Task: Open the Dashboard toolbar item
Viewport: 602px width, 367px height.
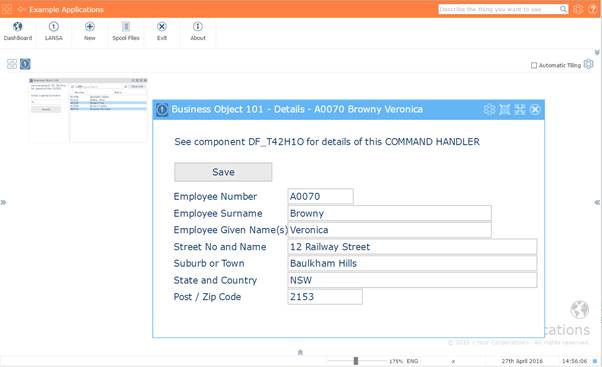Action: coord(18,31)
